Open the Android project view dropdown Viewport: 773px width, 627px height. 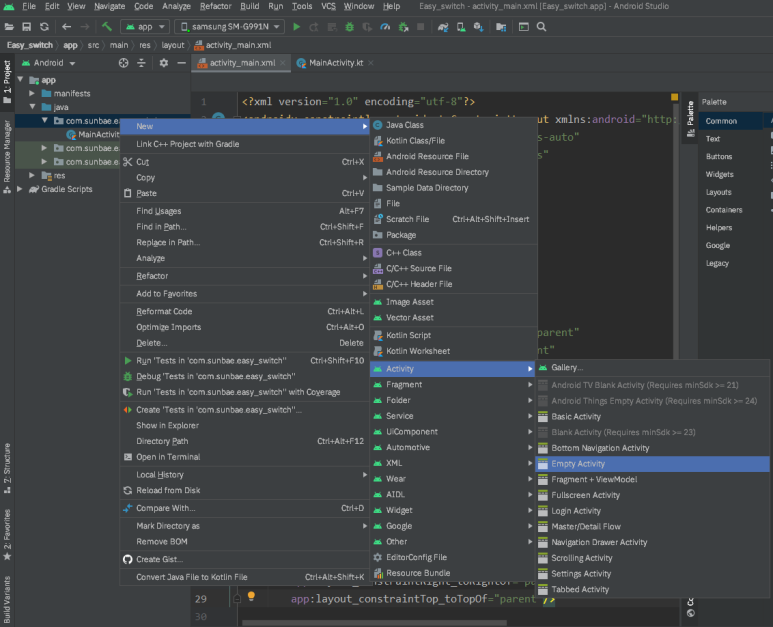[x=48, y=63]
